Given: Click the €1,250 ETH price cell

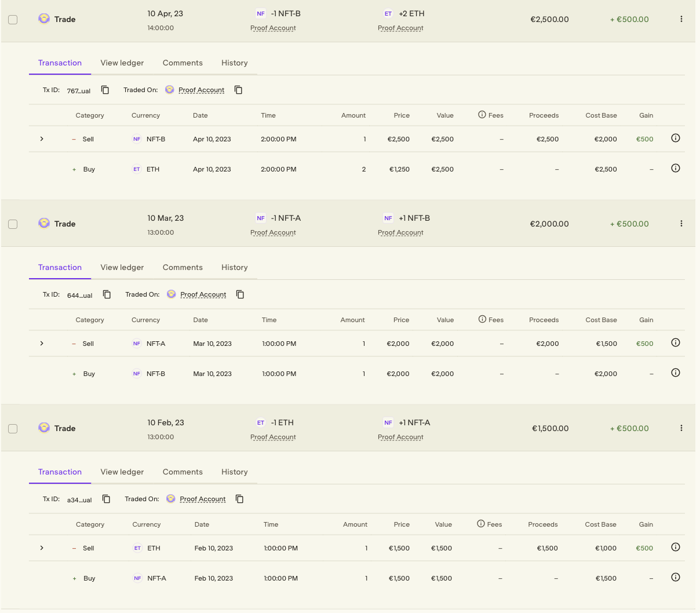Looking at the screenshot, I should pos(399,169).
